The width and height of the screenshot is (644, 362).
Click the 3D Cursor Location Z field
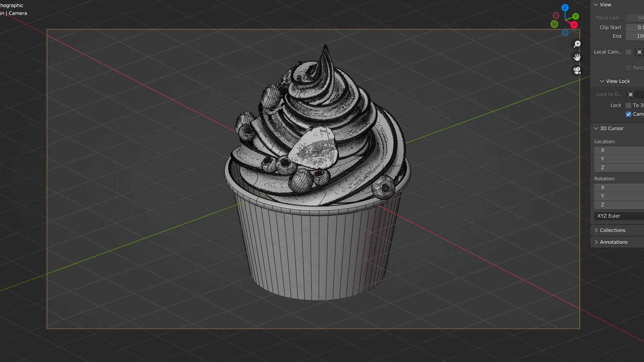point(619,168)
